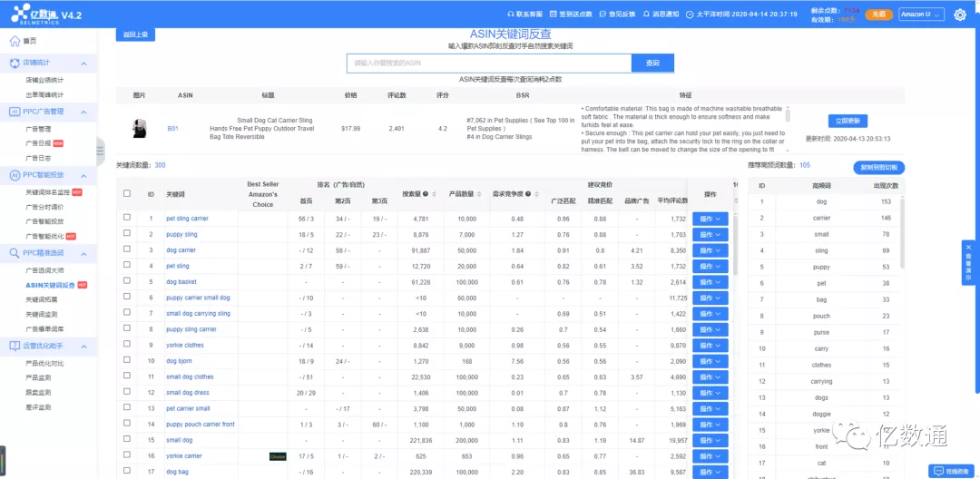980x479 pixels.
Task: Click the 签到送点数 calendar icon
Action: [x=554, y=15]
